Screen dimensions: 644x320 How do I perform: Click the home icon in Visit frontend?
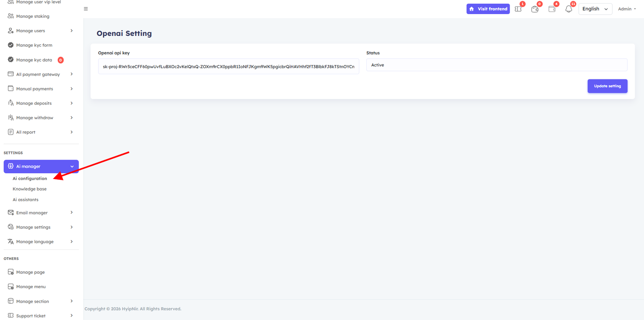(x=472, y=9)
